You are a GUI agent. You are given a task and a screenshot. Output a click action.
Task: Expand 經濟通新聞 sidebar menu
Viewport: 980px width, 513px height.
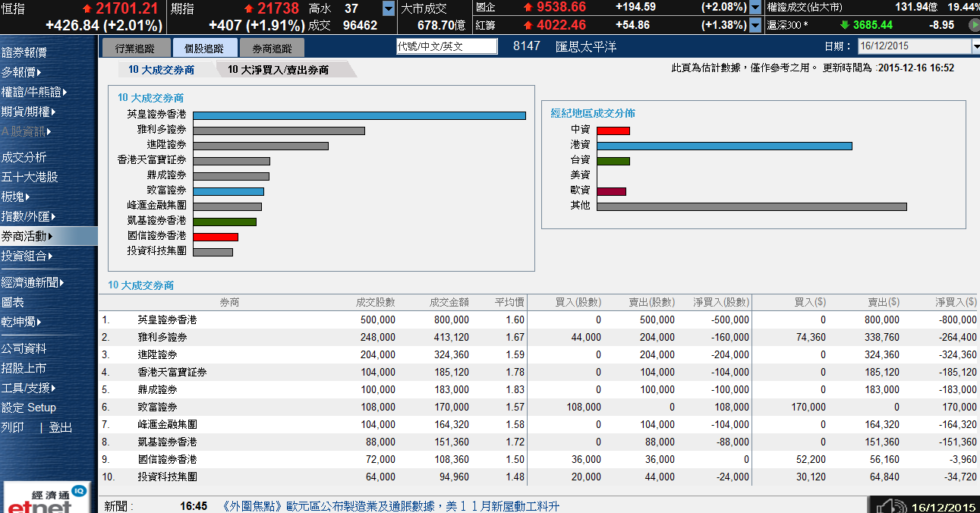click(33, 282)
